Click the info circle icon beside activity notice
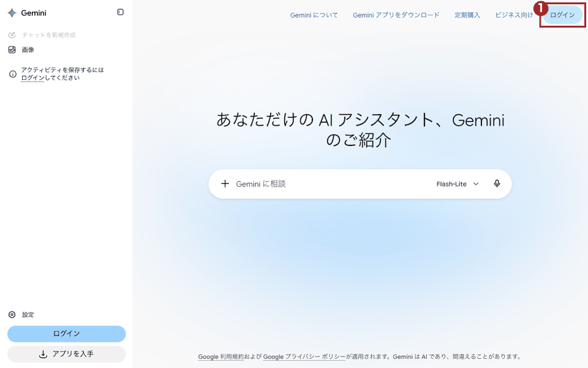The width and height of the screenshot is (588, 368). tap(13, 74)
